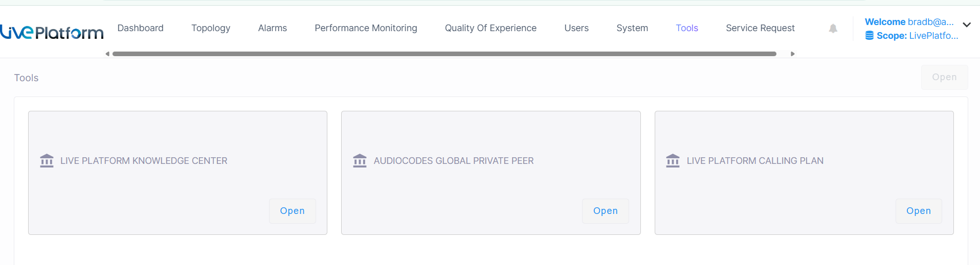Click the Scope: LivePlatfo... label
Screen dimensions: 980x265
[x=917, y=36]
